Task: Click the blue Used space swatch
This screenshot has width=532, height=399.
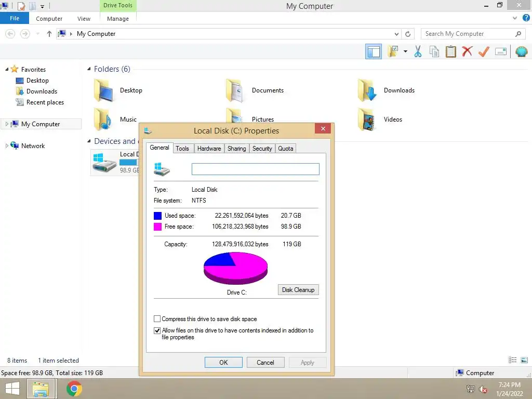Action: click(157, 216)
